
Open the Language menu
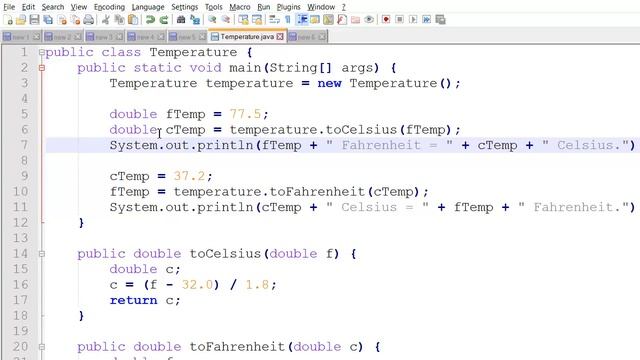coord(148,7)
